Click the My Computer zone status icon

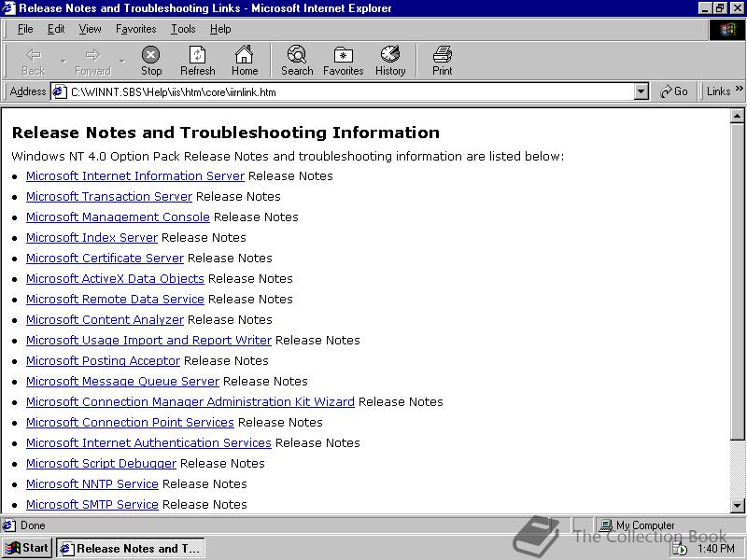pos(606,525)
